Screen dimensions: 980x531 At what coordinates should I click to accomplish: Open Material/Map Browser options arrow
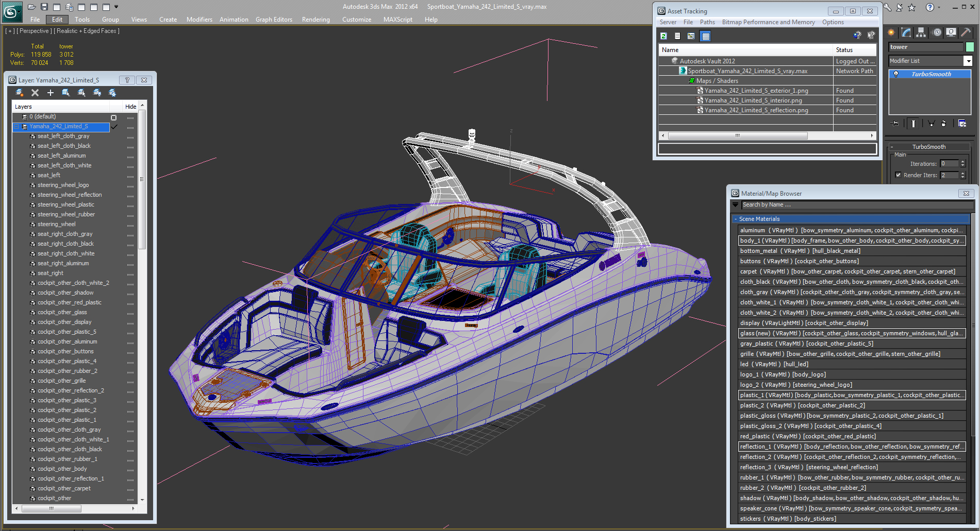pyautogui.click(x=735, y=204)
